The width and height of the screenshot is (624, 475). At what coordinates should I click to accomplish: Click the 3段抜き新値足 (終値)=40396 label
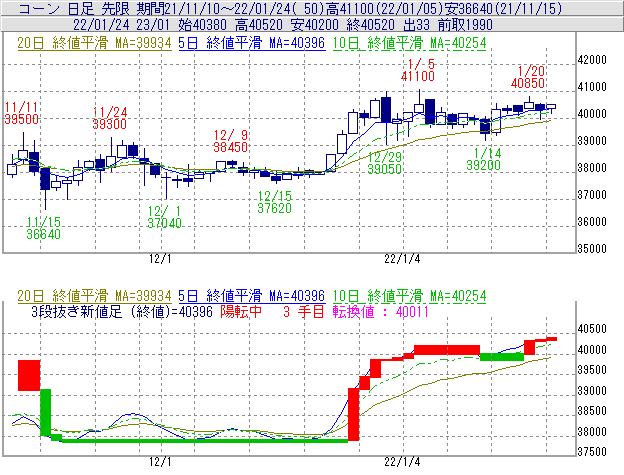tap(122, 311)
